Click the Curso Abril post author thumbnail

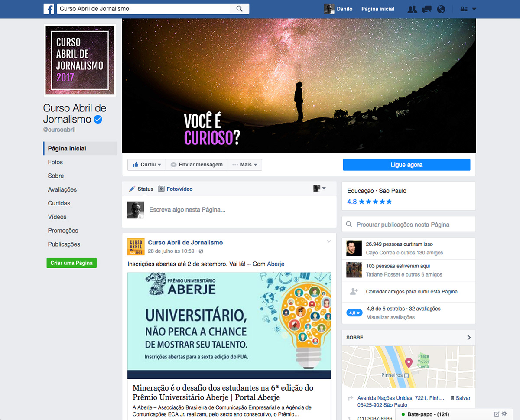(x=136, y=247)
